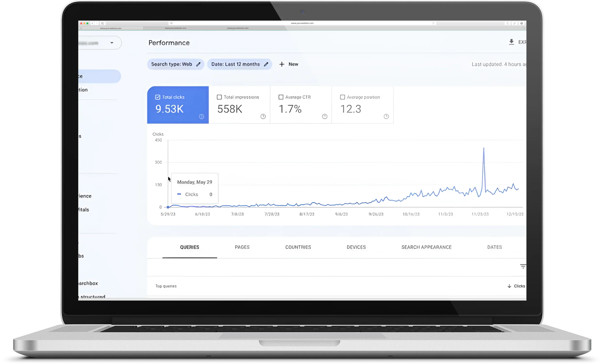This screenshot has height=364, width=602.
Task: Open help icon on Average CTR card
Action: 324,116
